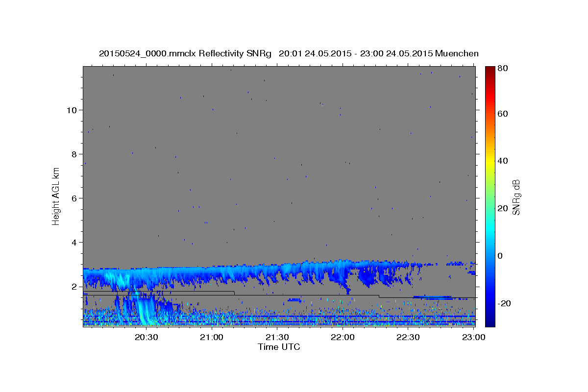
Task: Click the 21:30 time tick label
Action: (277, 337)
